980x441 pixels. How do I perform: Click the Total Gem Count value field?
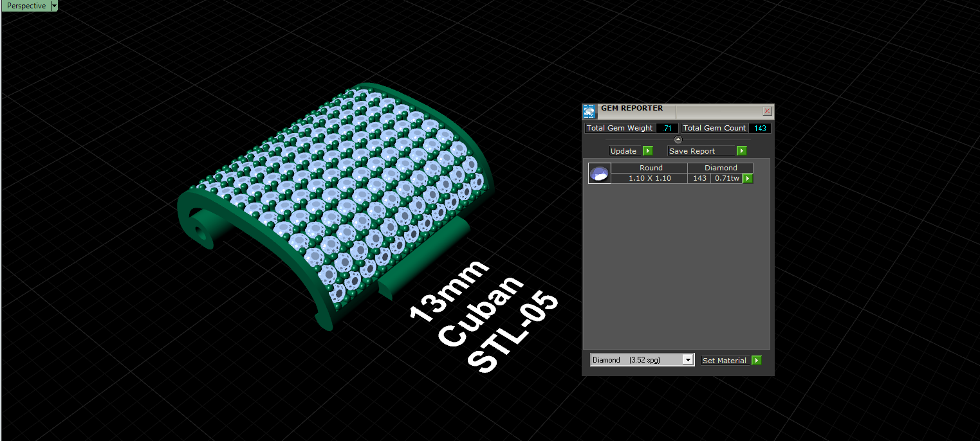click(x=760, y=128)
